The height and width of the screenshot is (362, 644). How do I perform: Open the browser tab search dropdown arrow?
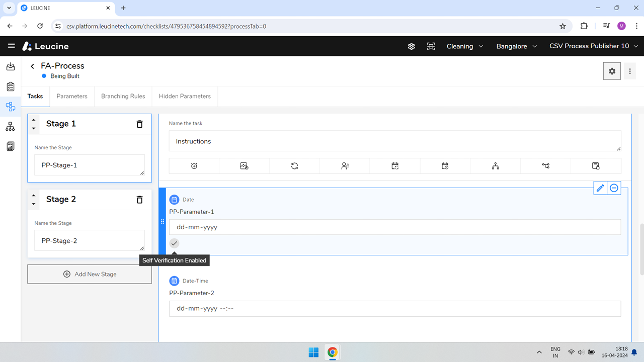tap(9, 8)
